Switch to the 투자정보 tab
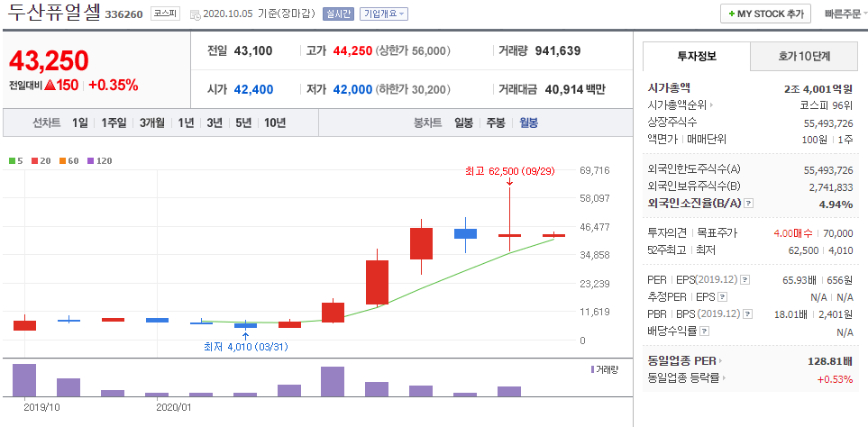Screen dimensions: 868x427 (x=697, y=56)
